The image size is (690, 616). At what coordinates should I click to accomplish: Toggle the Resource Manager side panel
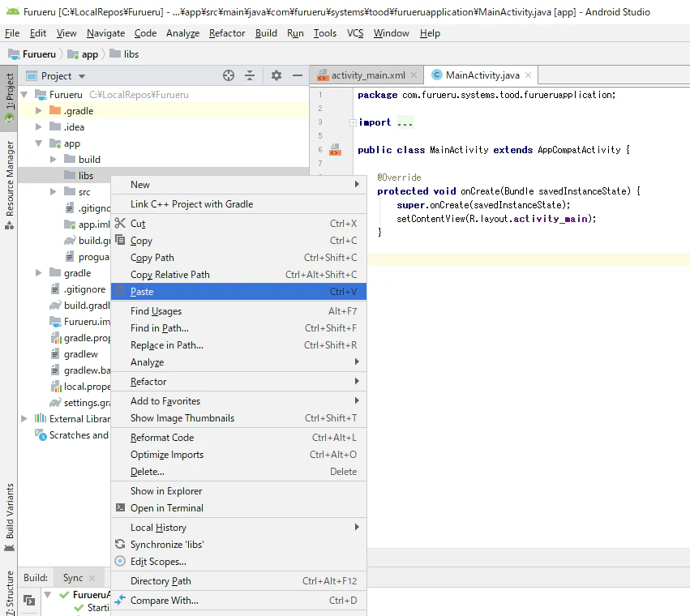[x=9, y=185]
